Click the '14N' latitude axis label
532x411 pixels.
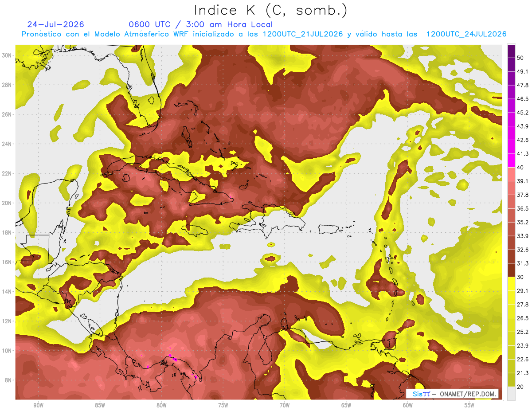pyautogui.click(x=7, y=292)
